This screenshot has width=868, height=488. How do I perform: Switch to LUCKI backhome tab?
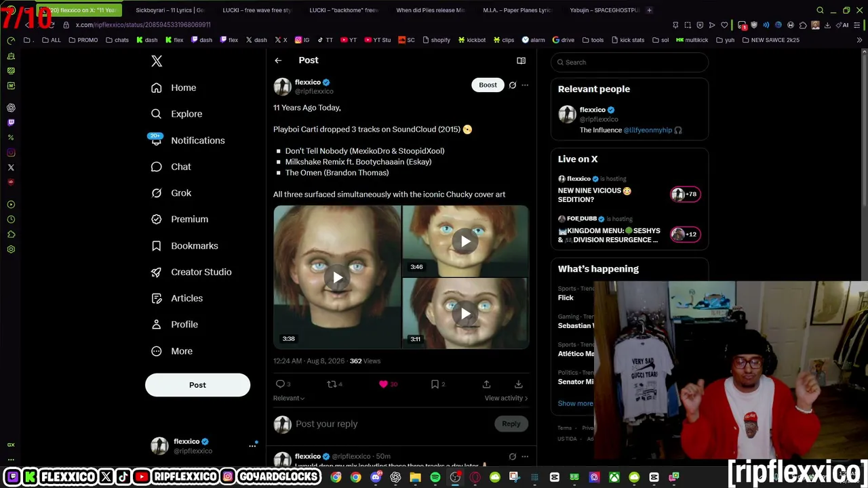(x=343, y=10)
